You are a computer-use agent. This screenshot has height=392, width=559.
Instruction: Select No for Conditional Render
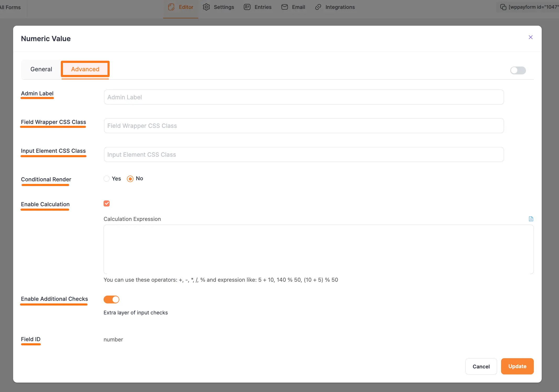[x=130, y=178]
